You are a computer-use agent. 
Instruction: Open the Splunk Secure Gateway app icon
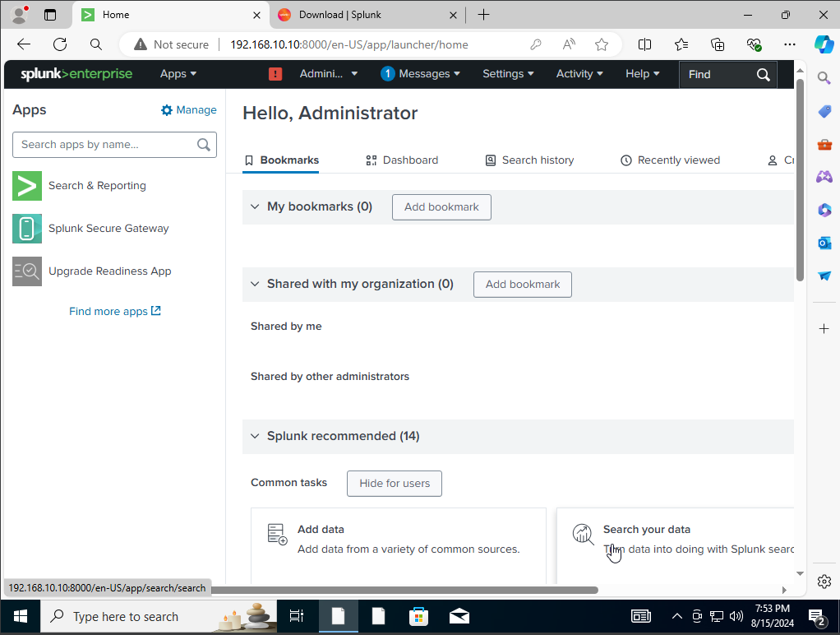tap(27, 229)
